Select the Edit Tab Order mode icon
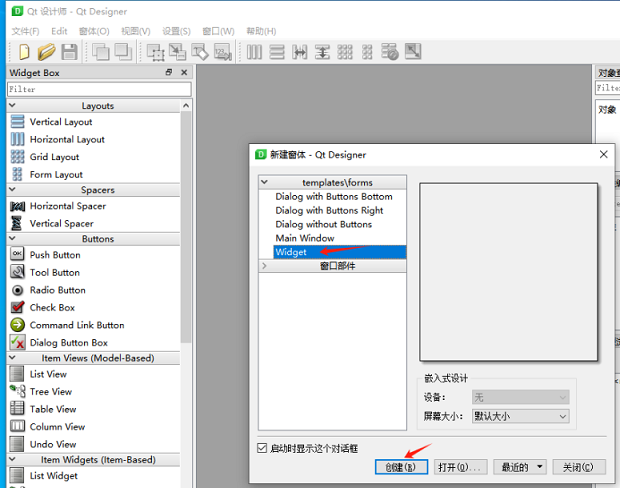This screenshot has height=488, width=620. pos(223,52)
